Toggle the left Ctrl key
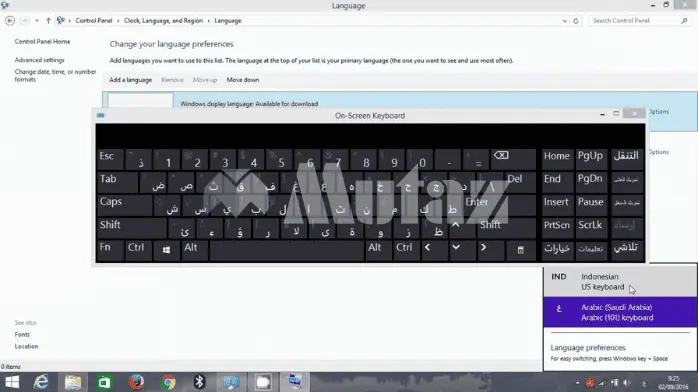The height and width of the screenshot is (392, 698). [138, 251]
